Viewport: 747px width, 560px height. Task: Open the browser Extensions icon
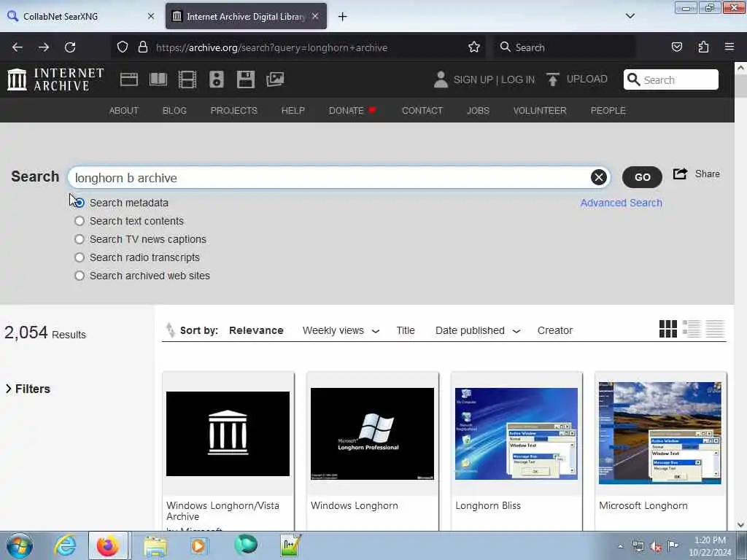point(703,47)
